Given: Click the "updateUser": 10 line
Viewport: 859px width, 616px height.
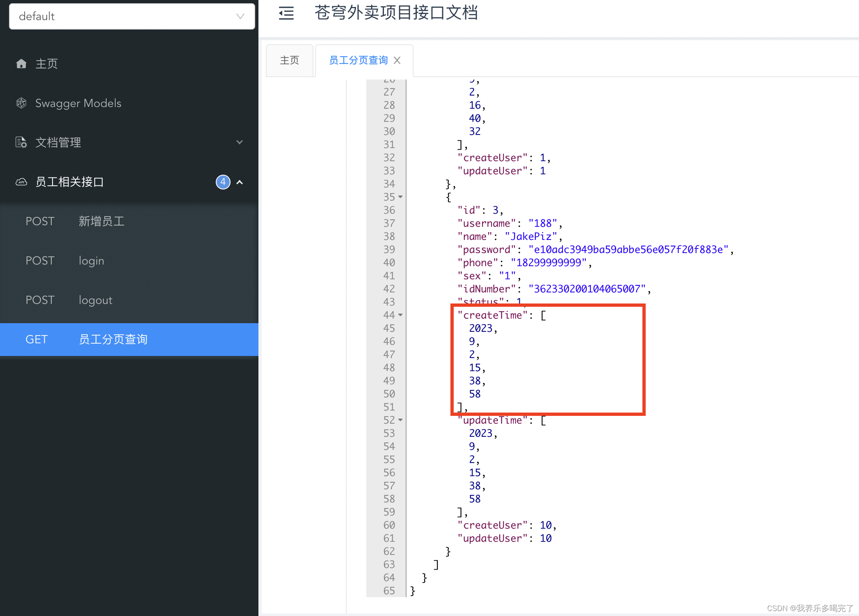Looking at the screenshot, I should pyautogui.click(x=505, y=538).
